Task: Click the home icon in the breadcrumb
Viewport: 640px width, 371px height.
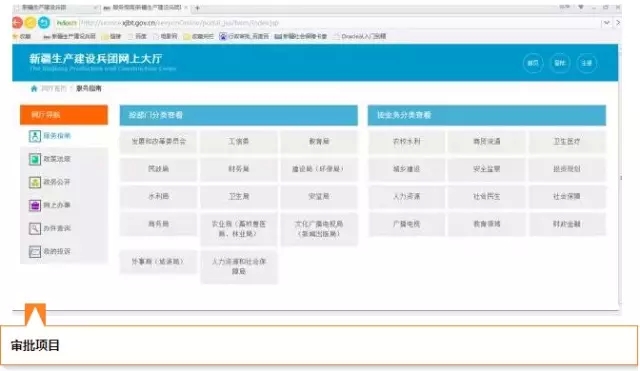Action: coord(34,89)
